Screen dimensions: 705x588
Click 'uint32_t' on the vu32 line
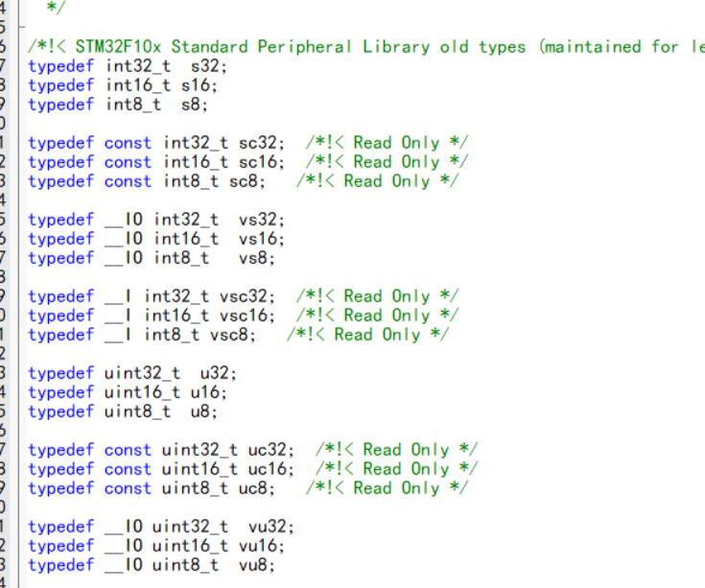point(190,527)
